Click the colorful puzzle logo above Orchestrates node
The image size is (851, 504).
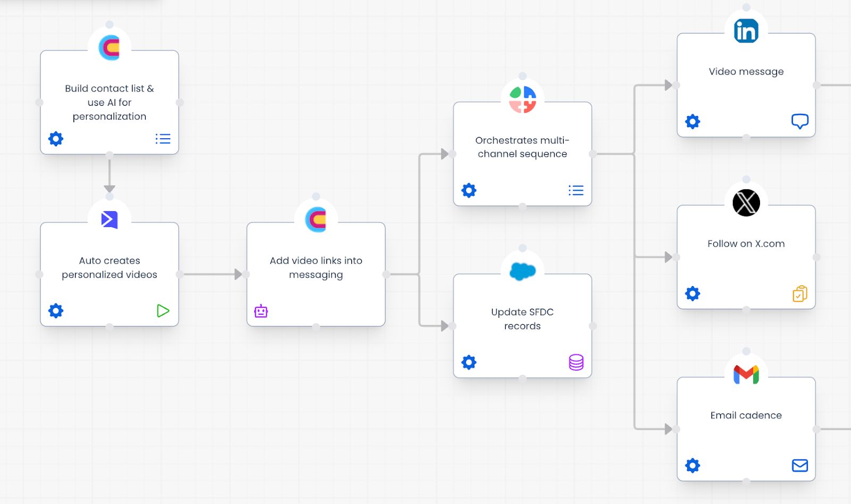tap(522, 99)
